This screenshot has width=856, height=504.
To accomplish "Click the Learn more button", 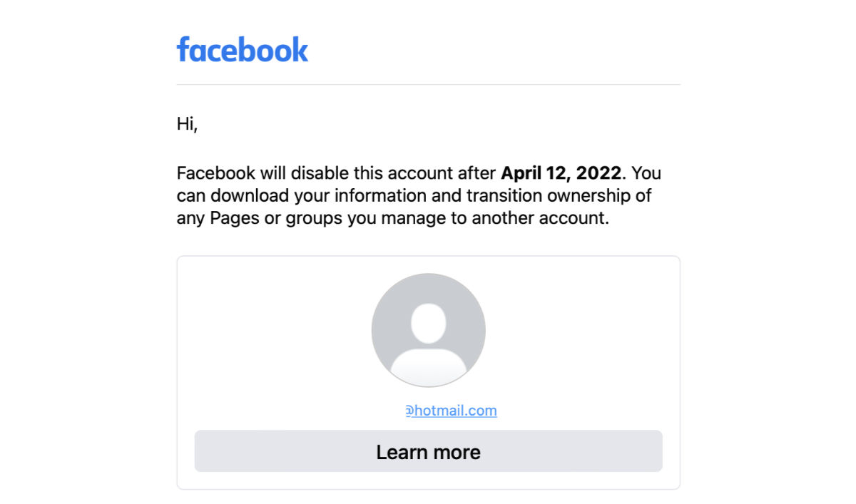I will [x=428, y=451].
